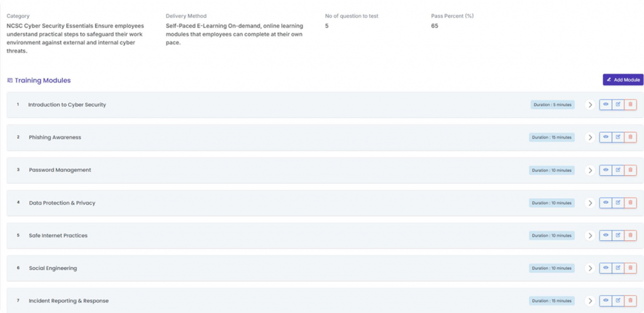Expand the Password Management module row
Viewport: 644px width, 313px height.
[590, 170]
